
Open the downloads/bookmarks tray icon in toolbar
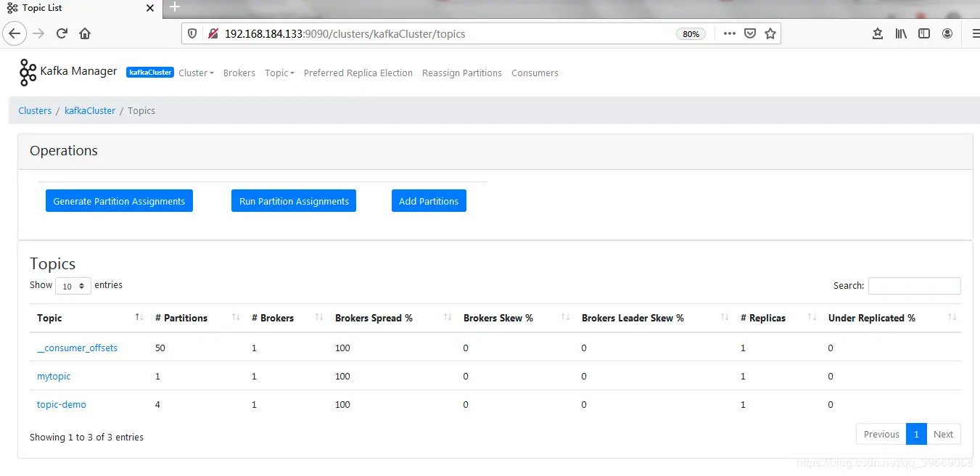[878, 33]
